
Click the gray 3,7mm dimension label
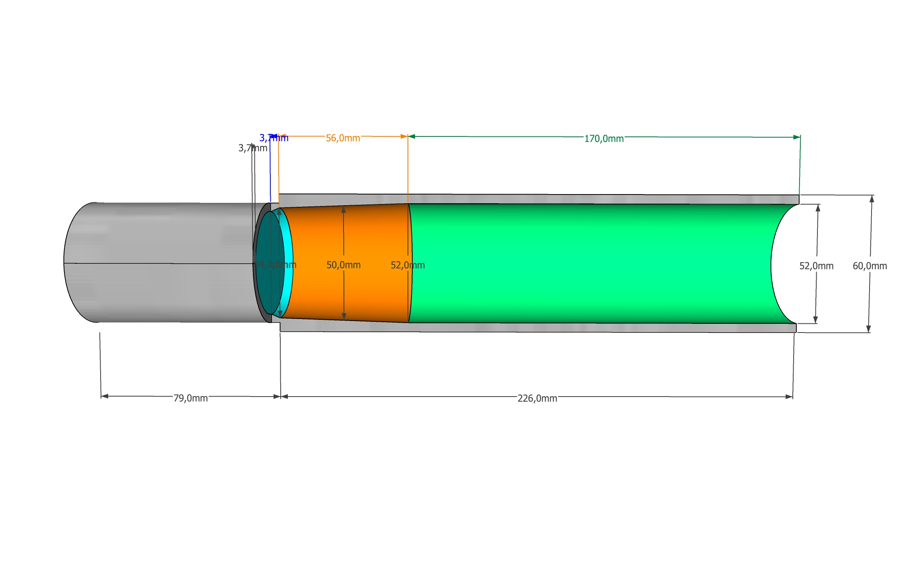coord(252,148)
